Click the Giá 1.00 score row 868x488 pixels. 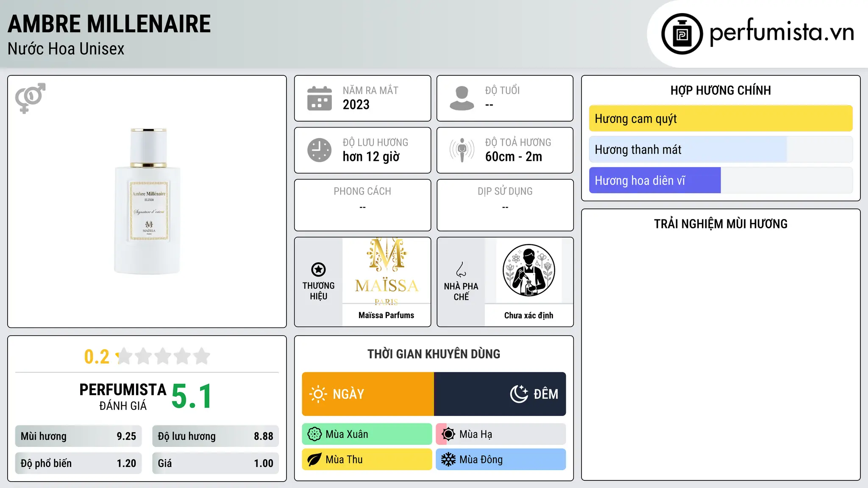coord(216,463)
